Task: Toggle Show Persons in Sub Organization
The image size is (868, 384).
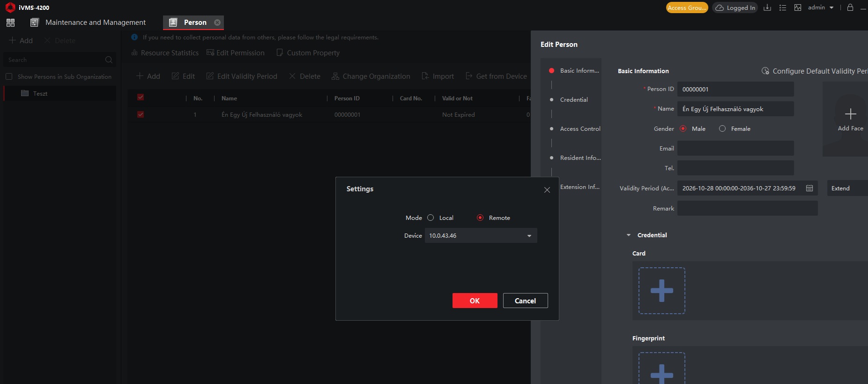Action: point(9,76)
